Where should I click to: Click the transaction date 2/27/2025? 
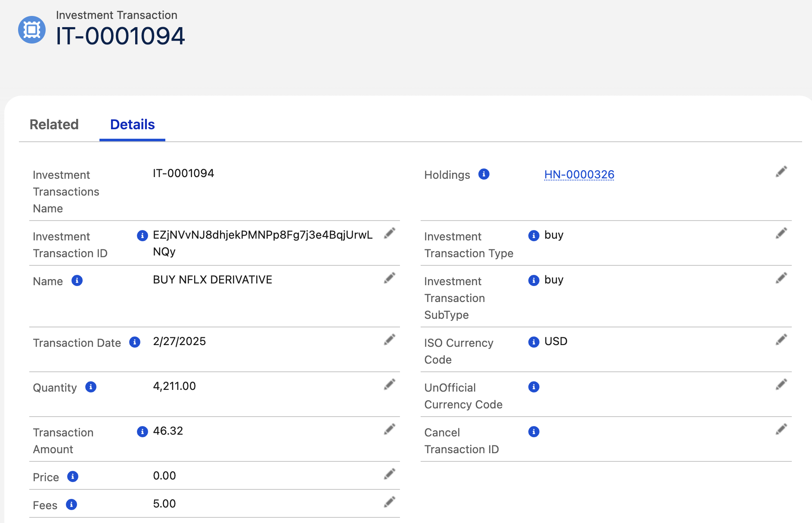coord(180,341)
